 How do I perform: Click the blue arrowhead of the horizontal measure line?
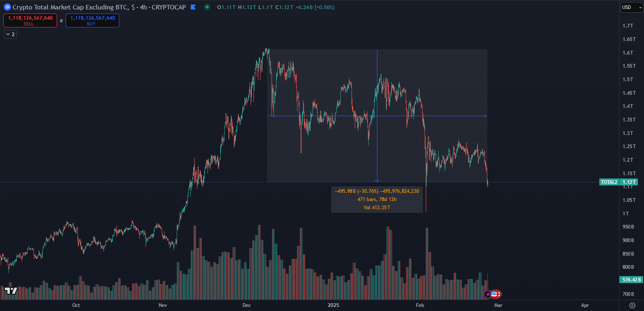click(485, 116)
